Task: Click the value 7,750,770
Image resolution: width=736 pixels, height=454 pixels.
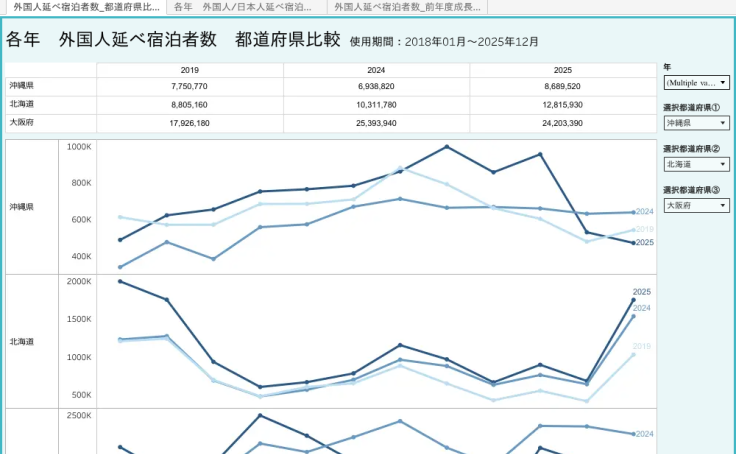Action: click(x=189, y=86)
